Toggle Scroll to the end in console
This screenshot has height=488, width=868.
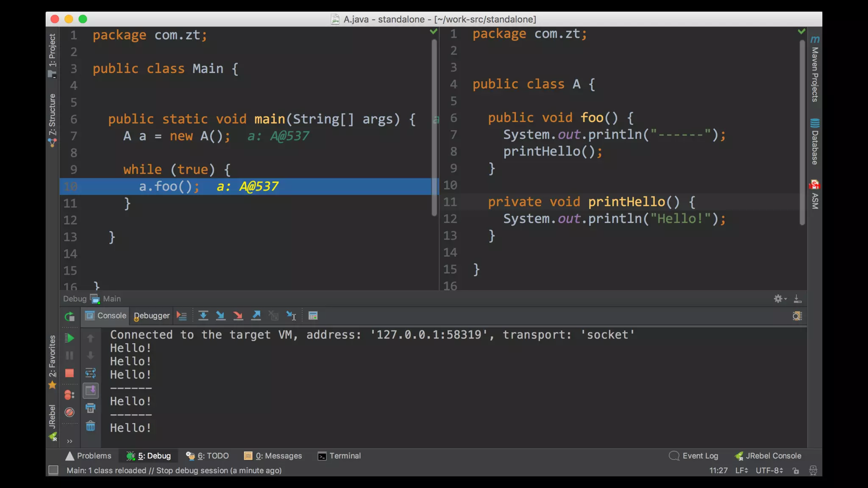[x=90, y=391]
